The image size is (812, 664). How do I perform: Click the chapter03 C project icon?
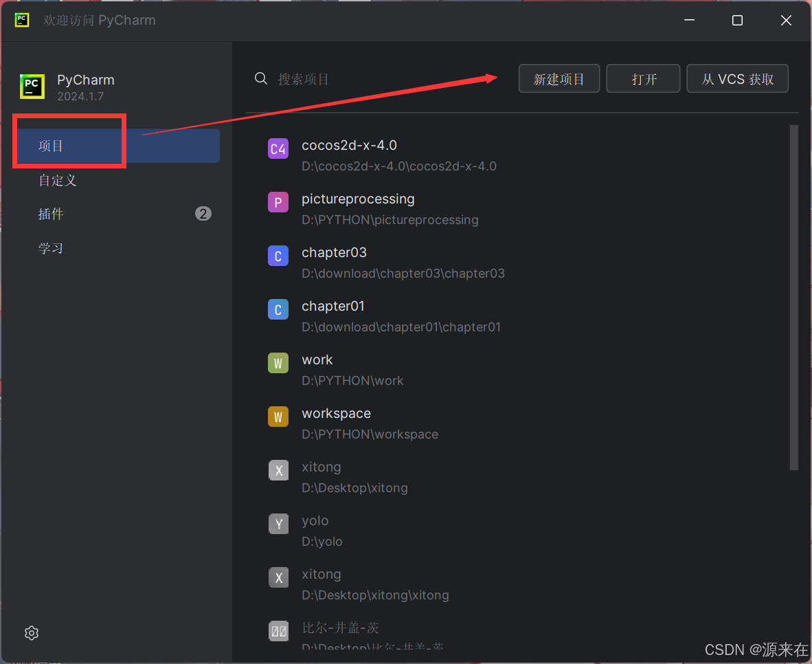click(278, 256)
